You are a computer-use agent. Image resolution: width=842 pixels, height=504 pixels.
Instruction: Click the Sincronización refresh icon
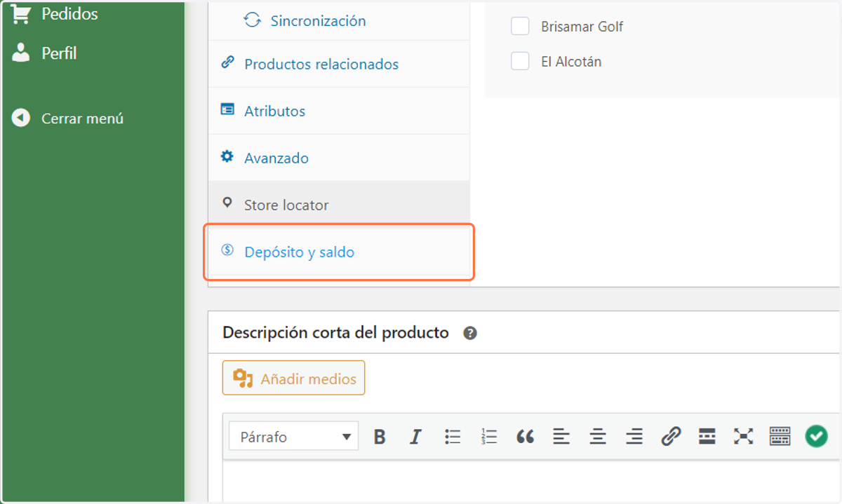coord(252,20)
